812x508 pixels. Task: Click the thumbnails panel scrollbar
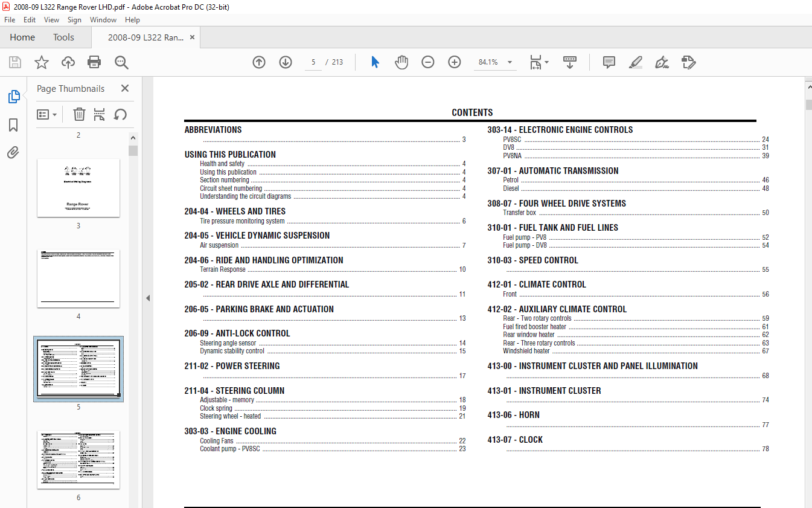coord(133,150)
